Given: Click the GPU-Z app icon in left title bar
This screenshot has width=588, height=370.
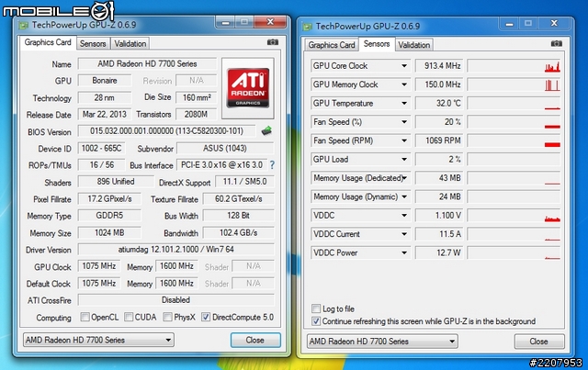Looking at the screenshot, I should (24, 26).
